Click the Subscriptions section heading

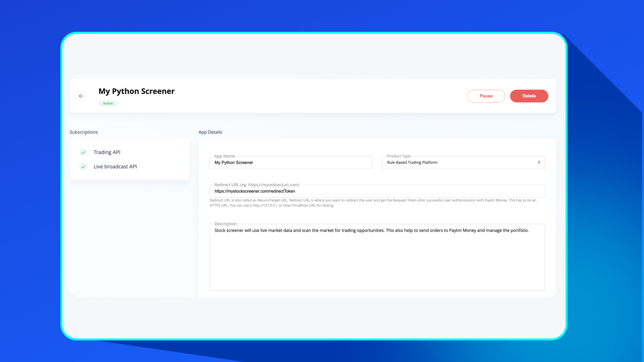(x=84, y=132)
